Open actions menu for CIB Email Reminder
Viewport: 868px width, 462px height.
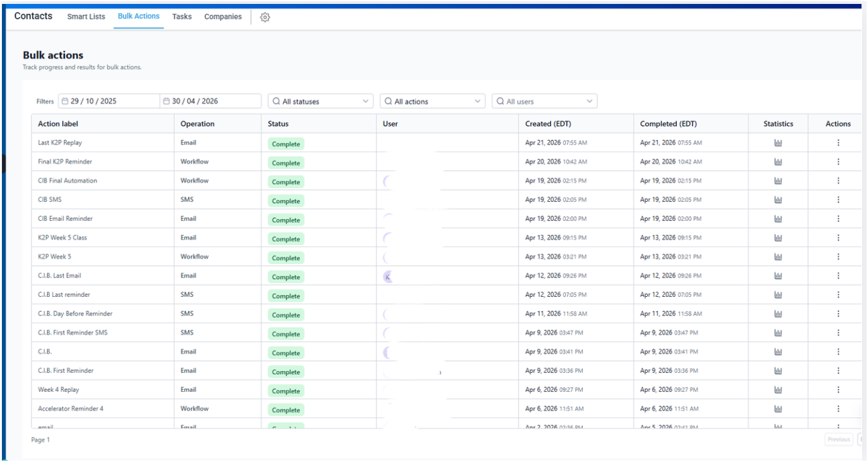(838, 219)
